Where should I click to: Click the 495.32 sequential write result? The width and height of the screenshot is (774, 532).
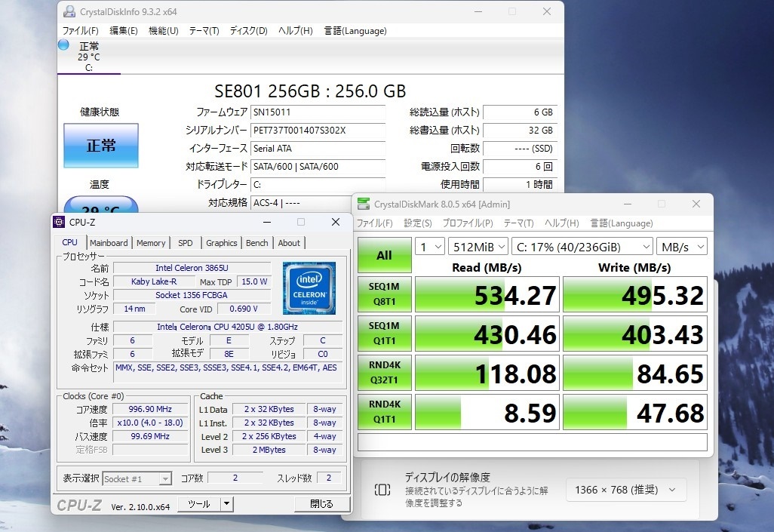tap(634, 294)
